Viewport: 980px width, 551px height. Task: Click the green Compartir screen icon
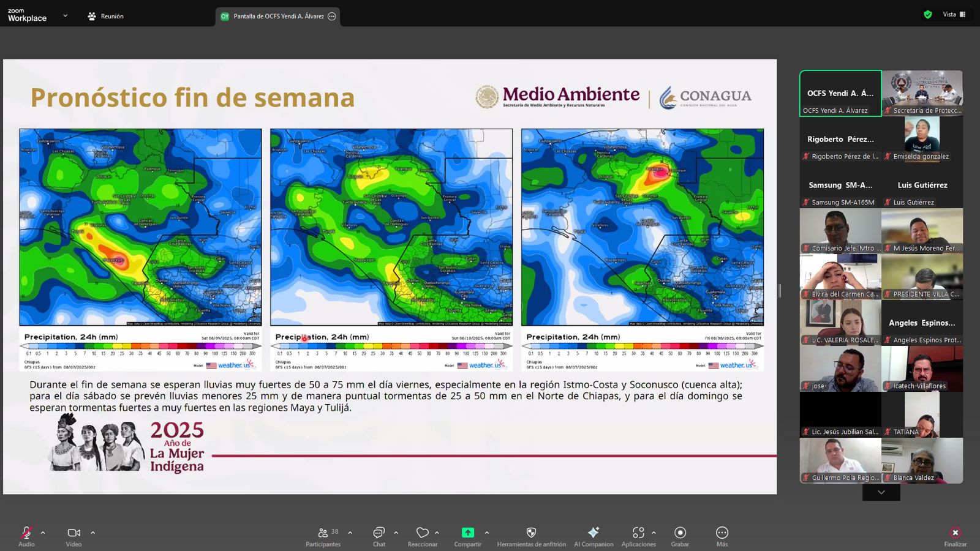pyautogui.click(x=467, y=533)
